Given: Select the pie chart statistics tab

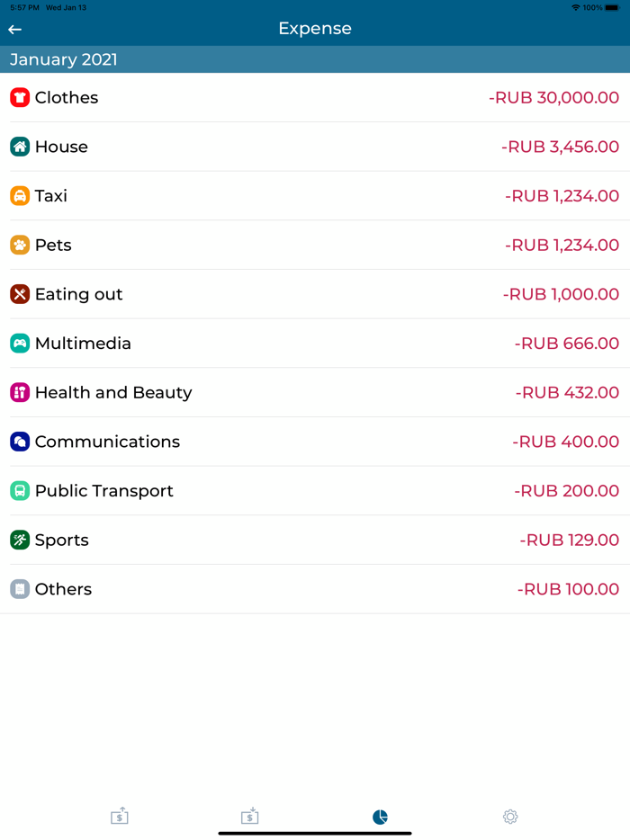Looking at the screenshot, I should 380,817.
